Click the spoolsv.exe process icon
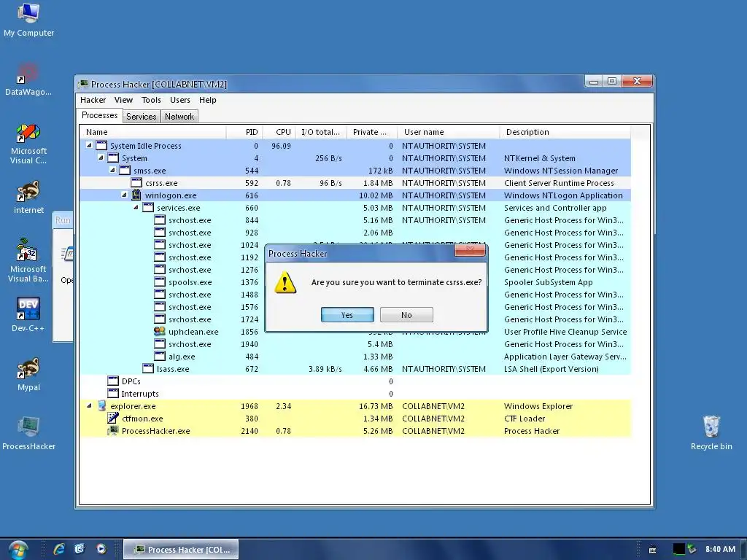 160,282
